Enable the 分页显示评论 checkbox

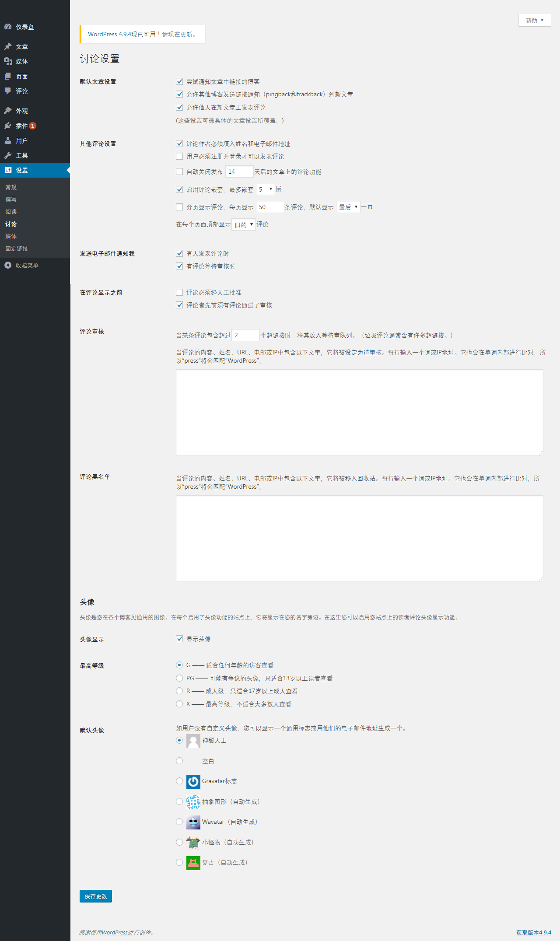[179, 207]
